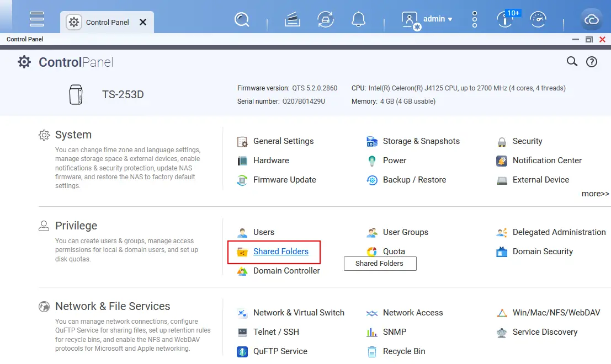Viewport: 611px width, 364px height.
Task: Open Notification Center
Action: point(539,160)
